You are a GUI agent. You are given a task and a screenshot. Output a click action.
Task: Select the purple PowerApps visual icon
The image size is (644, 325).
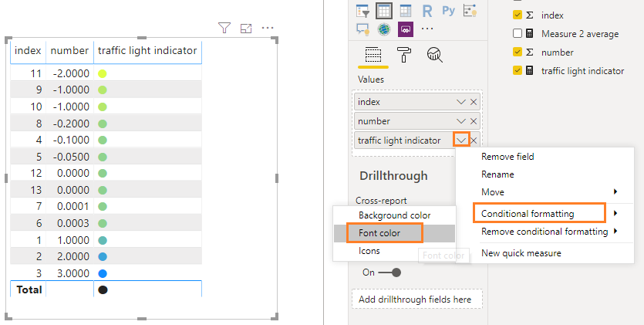coord(406,29)
